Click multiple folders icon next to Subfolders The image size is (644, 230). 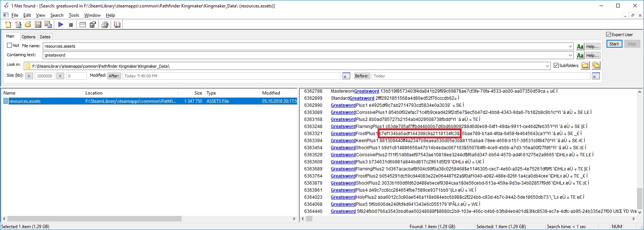click(x=596, y=66)
